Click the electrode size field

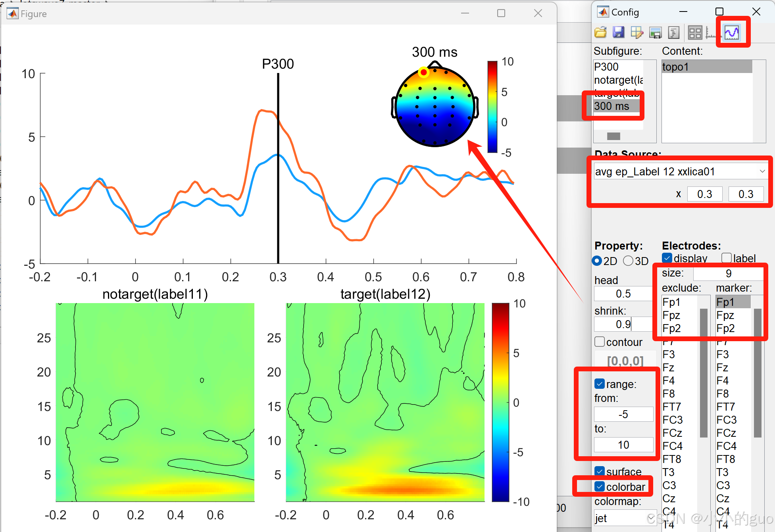(728, 273)
